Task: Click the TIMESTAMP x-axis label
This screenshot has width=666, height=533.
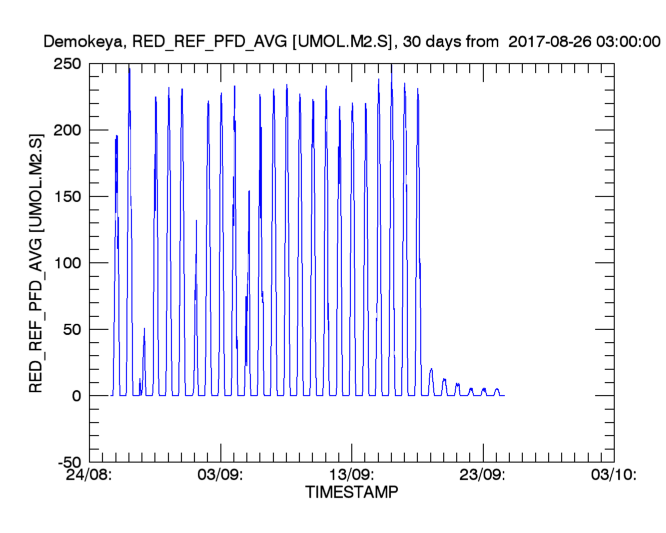Action: [352, 493]
